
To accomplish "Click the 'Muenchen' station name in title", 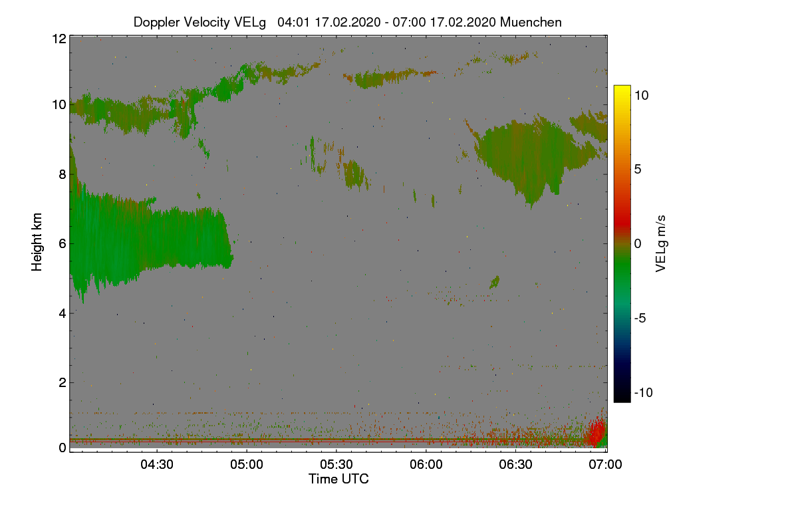I will tap(531, 22).
